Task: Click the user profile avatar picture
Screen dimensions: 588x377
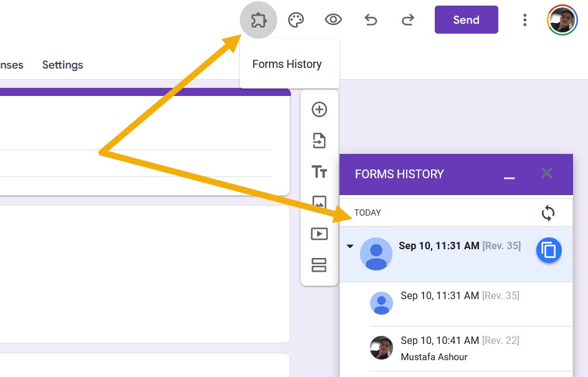Action: 562,19
